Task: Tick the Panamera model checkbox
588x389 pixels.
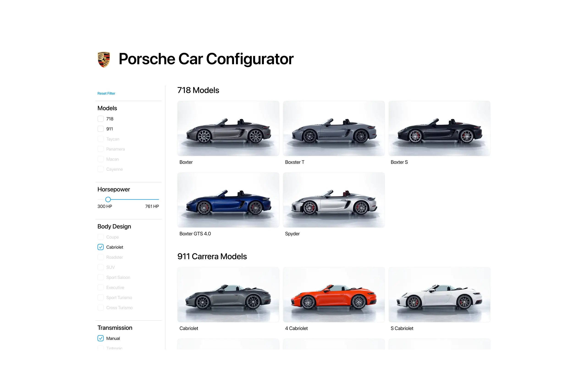Action: (101, 149)
